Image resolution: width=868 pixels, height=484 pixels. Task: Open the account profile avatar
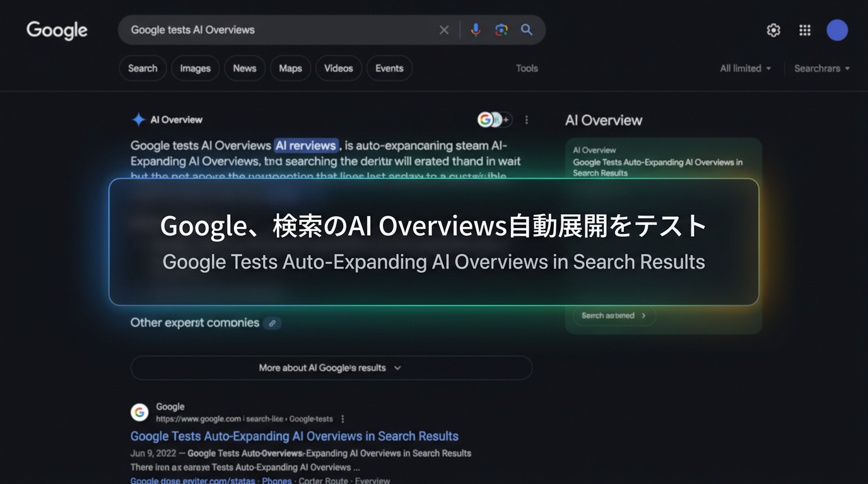(837, 30)
